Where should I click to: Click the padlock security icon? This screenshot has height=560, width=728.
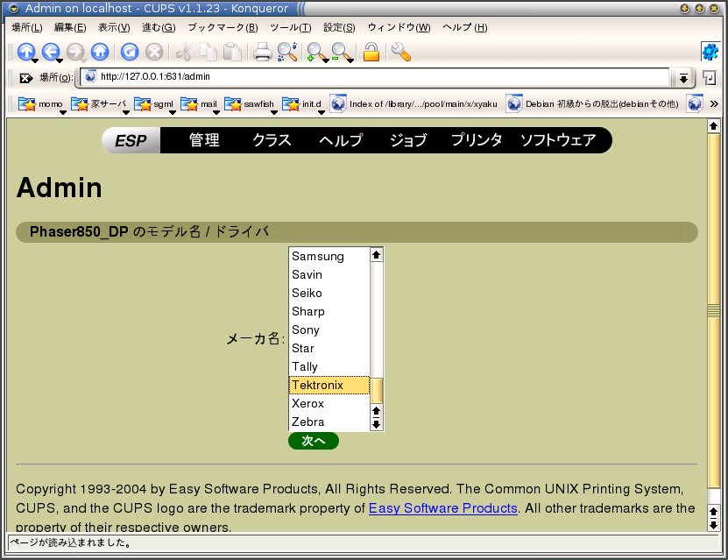point(371,52)
